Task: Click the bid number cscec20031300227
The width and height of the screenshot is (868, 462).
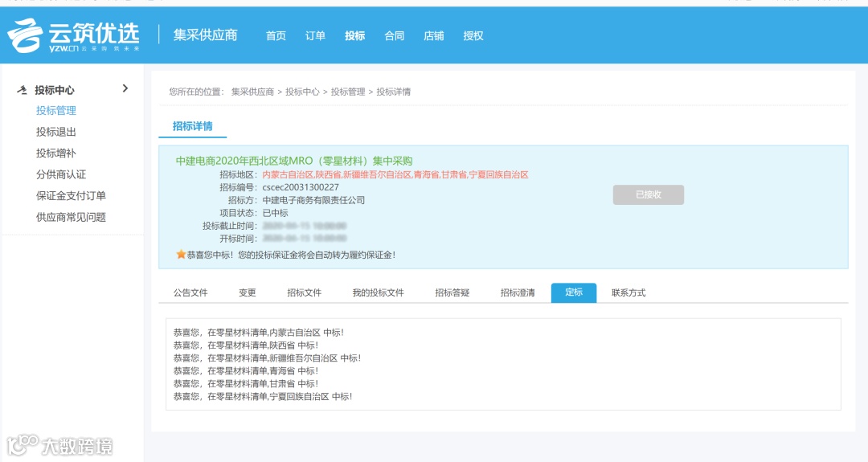Action: [x=301, y=187]
